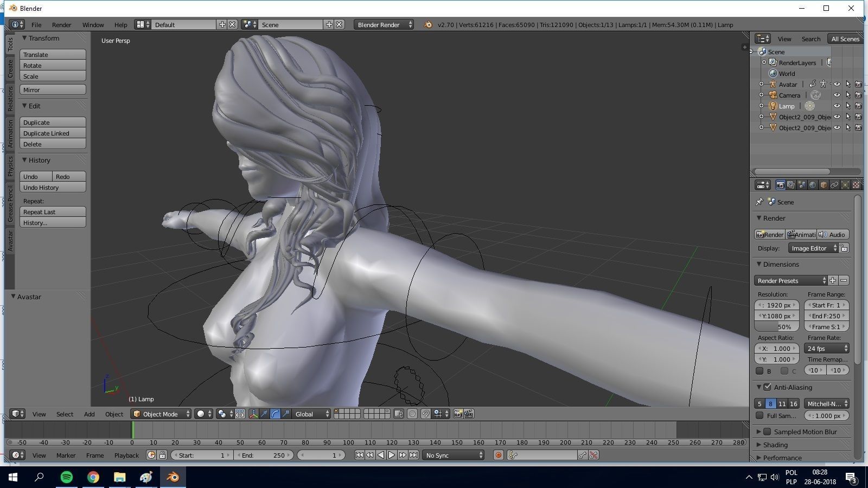
Task: Open the Object properties tab cube icon
Action: [x=824, y=185]
